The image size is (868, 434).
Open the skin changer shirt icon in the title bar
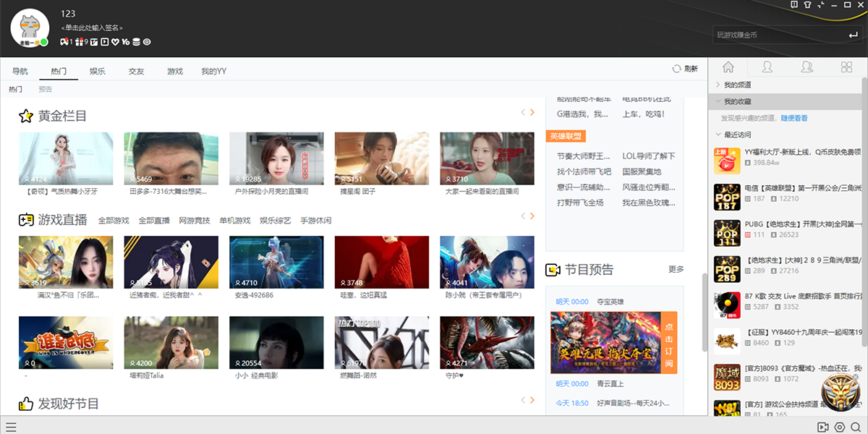tap(807, 6)
